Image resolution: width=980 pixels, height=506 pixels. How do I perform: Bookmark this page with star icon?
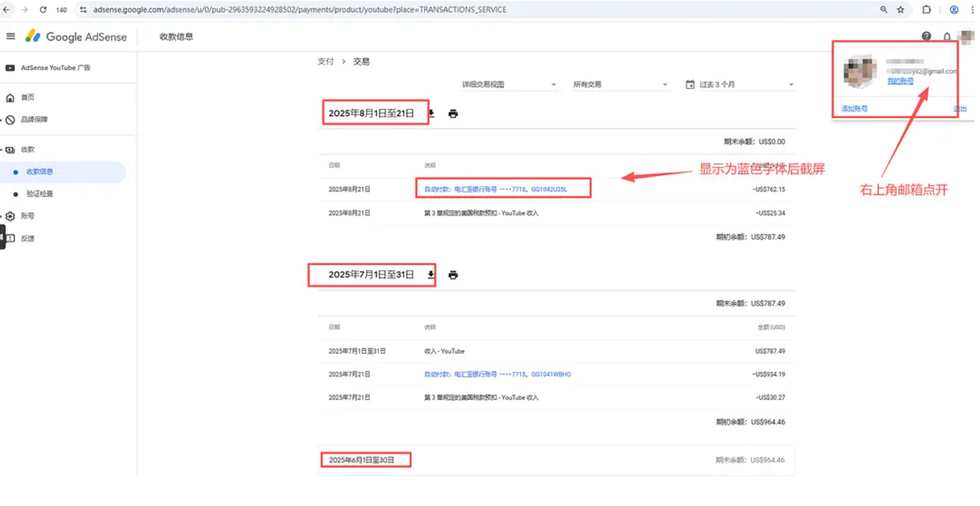(901, 10)
